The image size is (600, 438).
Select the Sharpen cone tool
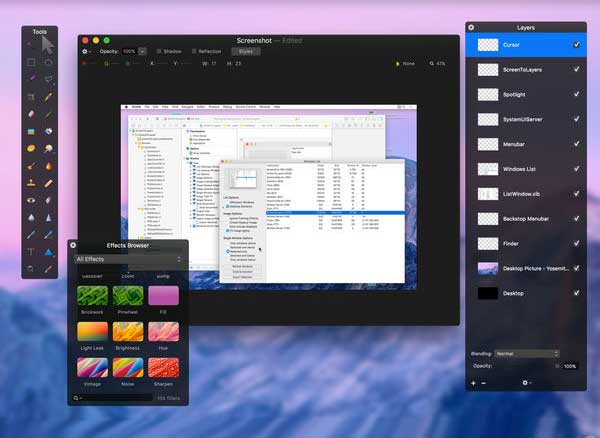[x=48, y=217]
